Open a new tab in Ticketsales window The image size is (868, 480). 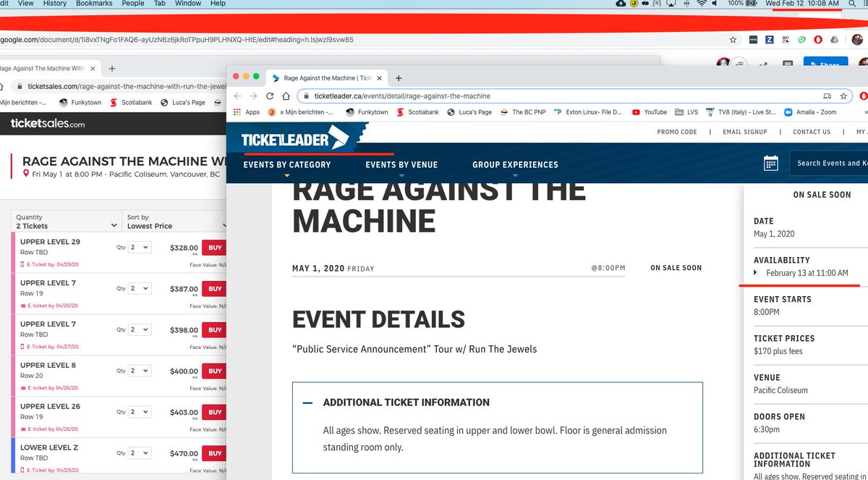point(111,69)
